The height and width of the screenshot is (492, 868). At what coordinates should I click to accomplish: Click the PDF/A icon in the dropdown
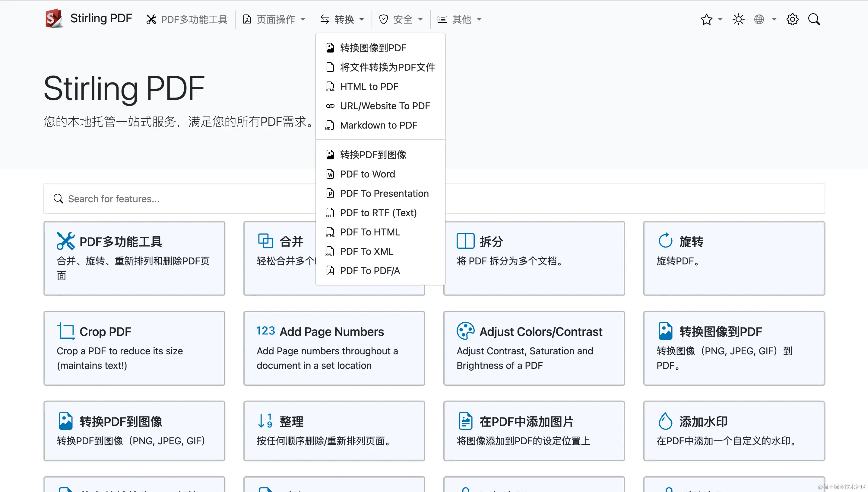click(x=330, y=270)
